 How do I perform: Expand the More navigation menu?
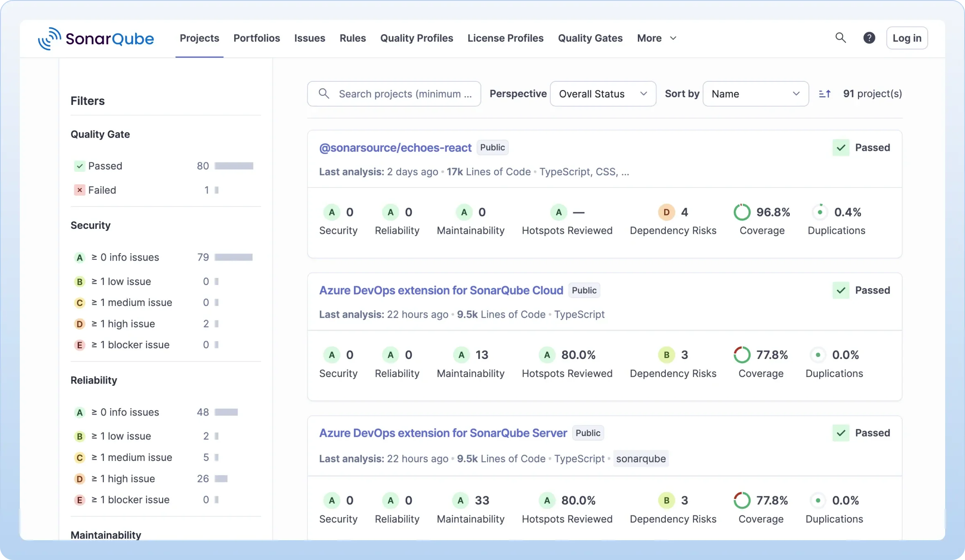coord(656,38)
